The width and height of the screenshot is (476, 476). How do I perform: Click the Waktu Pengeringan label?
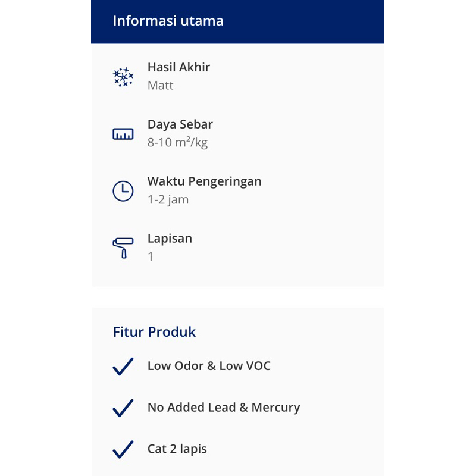coord(205,181)
